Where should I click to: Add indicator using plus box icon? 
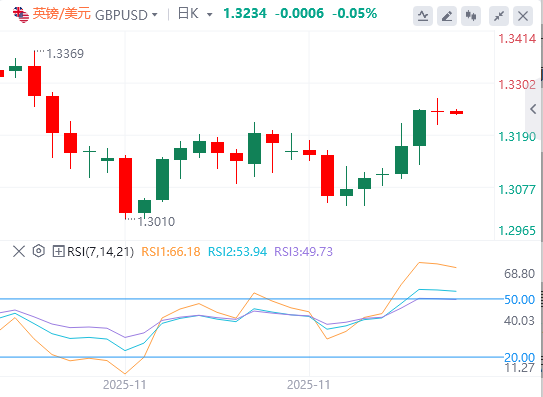59,251
